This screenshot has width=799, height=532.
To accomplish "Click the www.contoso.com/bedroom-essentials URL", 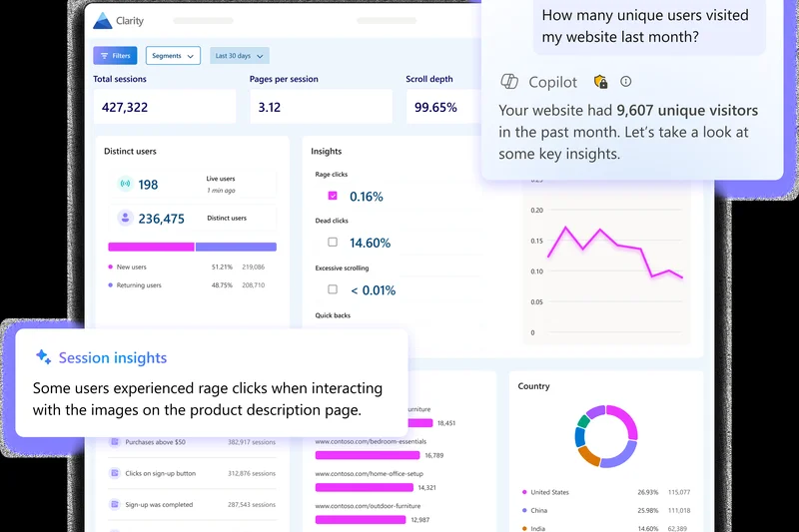I will pyautogui.click(x=370, y=440).
